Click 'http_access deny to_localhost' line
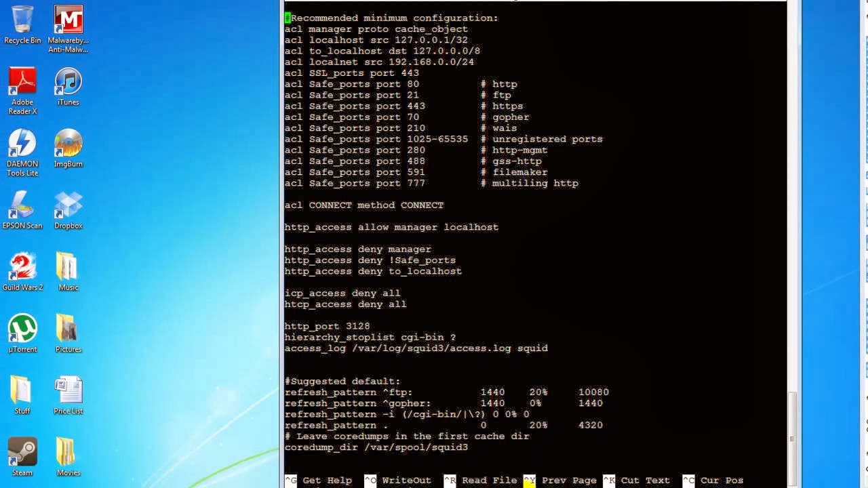Screen dimensions: 868x488 click(x=373, y=271)
